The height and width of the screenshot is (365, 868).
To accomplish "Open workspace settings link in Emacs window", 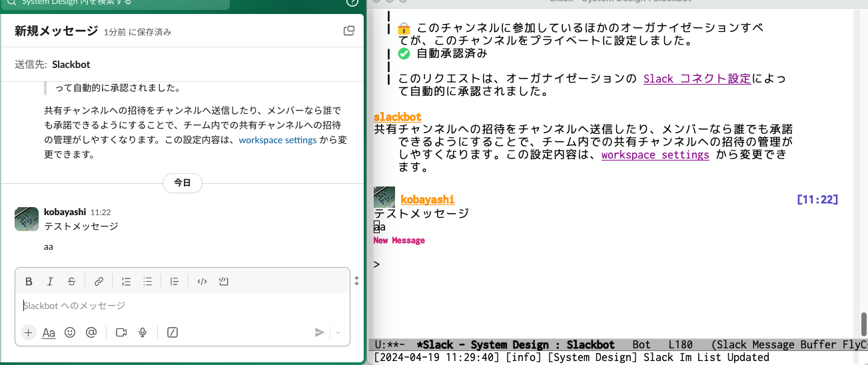I will click(655, 155).
